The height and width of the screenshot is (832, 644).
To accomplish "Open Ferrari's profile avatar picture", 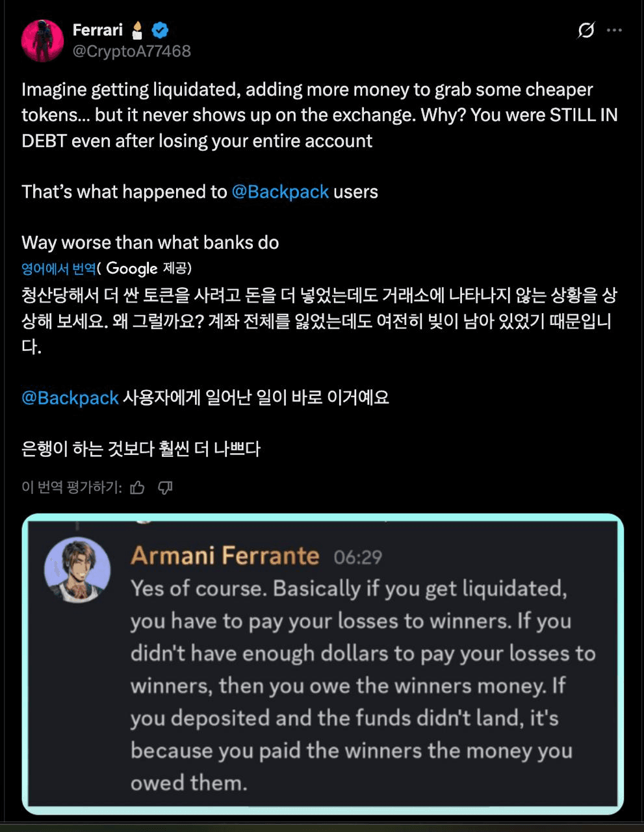I will pyautogui.click(x=42, y=40).
